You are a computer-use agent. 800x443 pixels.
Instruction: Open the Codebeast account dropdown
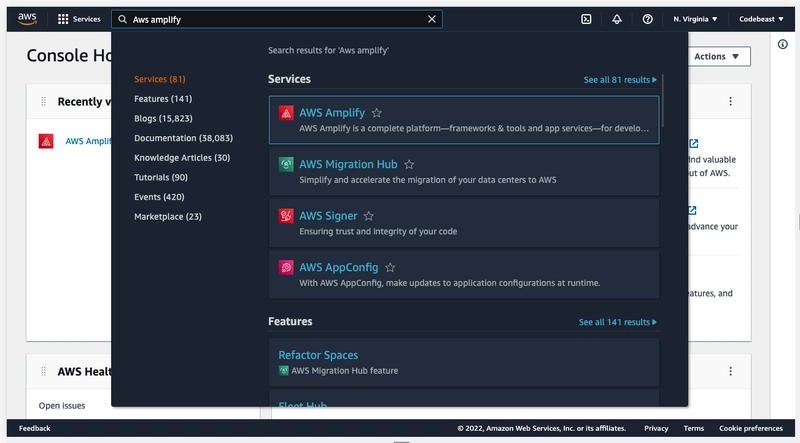coord(761,19)
